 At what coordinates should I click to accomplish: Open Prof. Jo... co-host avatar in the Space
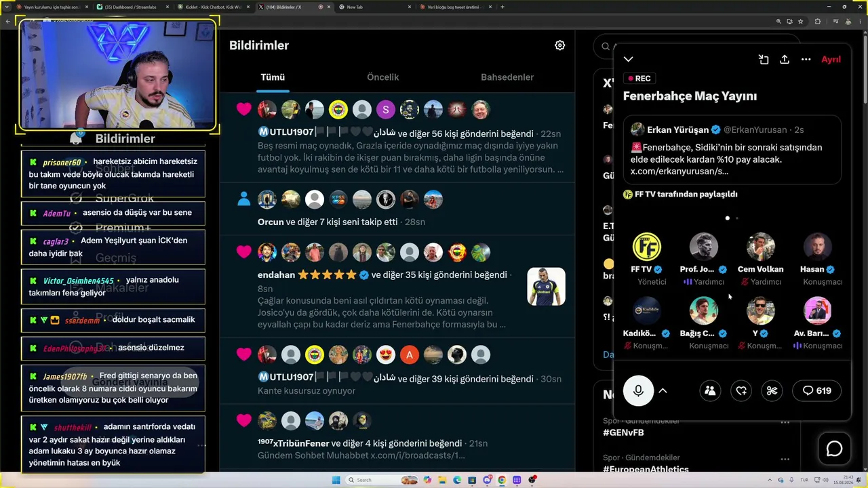[x=703, y=247]
